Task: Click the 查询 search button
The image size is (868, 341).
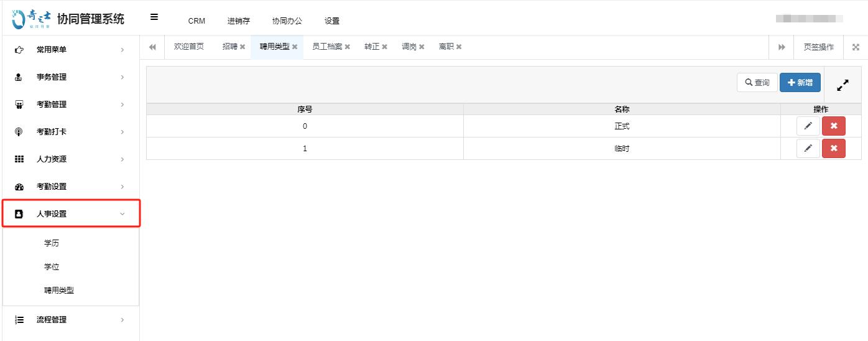Action: point(757,83)
